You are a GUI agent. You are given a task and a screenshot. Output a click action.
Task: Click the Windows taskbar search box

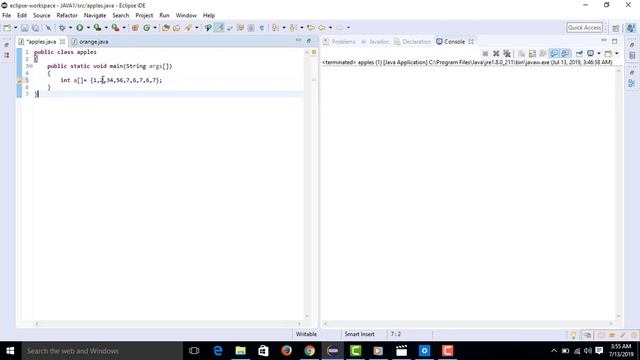(x=102, y=351)
